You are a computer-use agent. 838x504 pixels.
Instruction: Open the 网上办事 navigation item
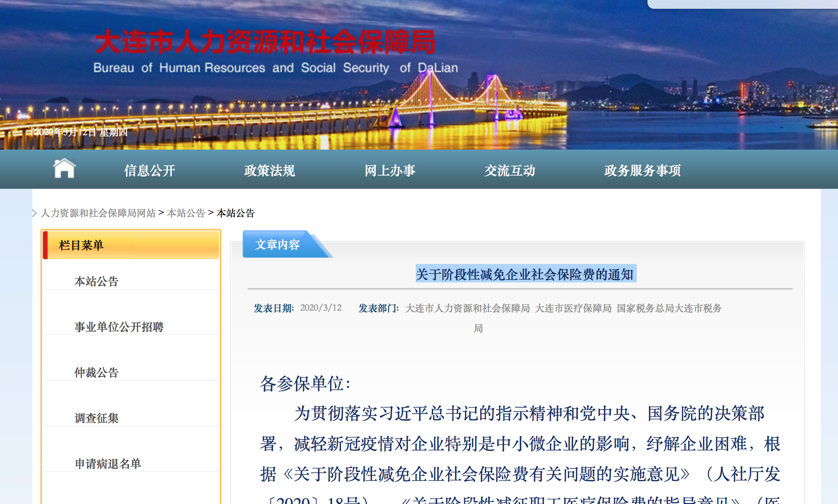click(390, 171)
